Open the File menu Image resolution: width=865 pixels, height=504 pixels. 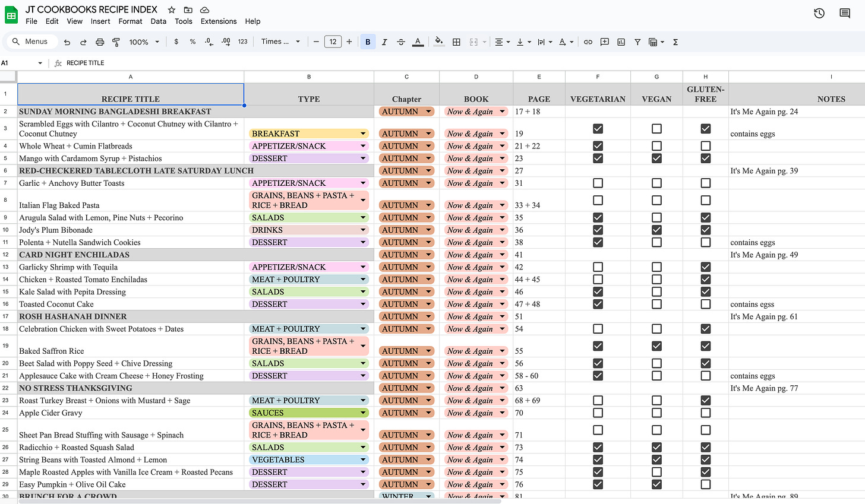click(31, 21)
